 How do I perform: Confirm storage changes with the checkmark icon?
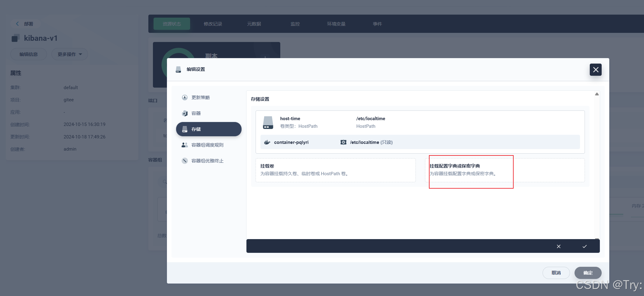(x=585, y=246)
